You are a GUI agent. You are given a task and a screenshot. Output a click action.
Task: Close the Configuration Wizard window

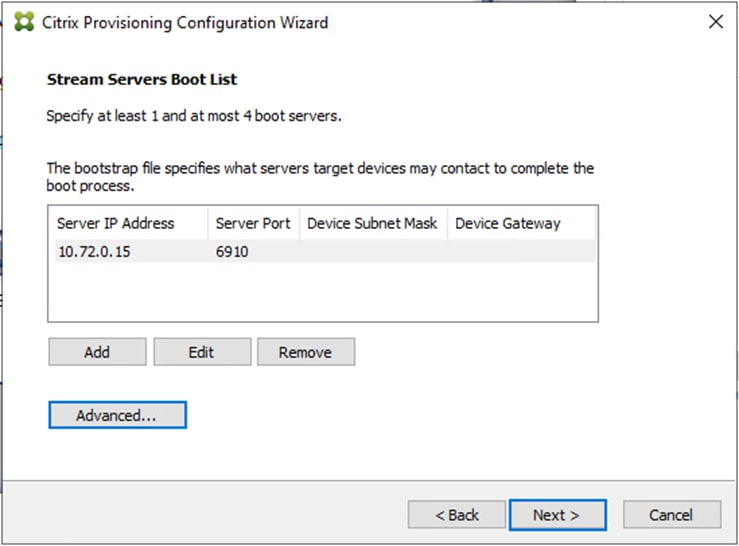click(x=715, y=22)
